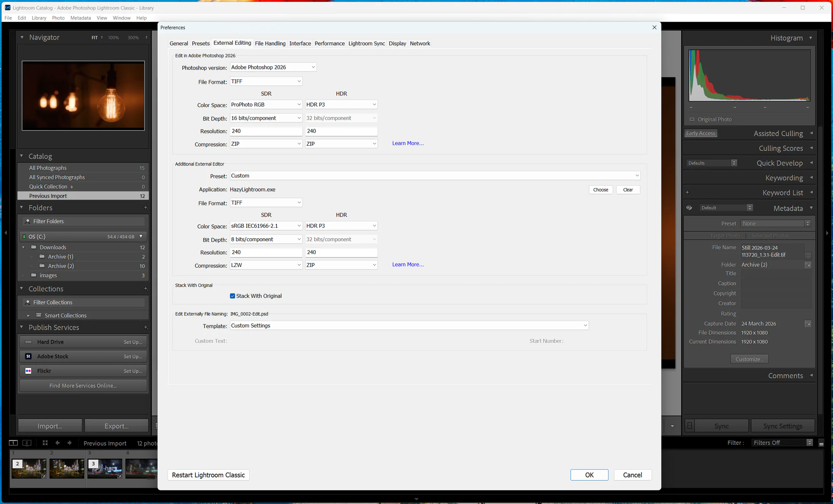Image resolution: width=833 pixels, height=504 pixels.
Task: Click SDR Resolution field in Photoshop section
Action: click(x=266, y=131)
